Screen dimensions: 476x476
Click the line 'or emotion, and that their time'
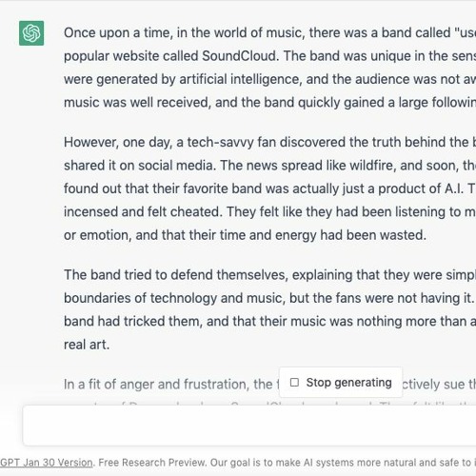coord(245,235)
